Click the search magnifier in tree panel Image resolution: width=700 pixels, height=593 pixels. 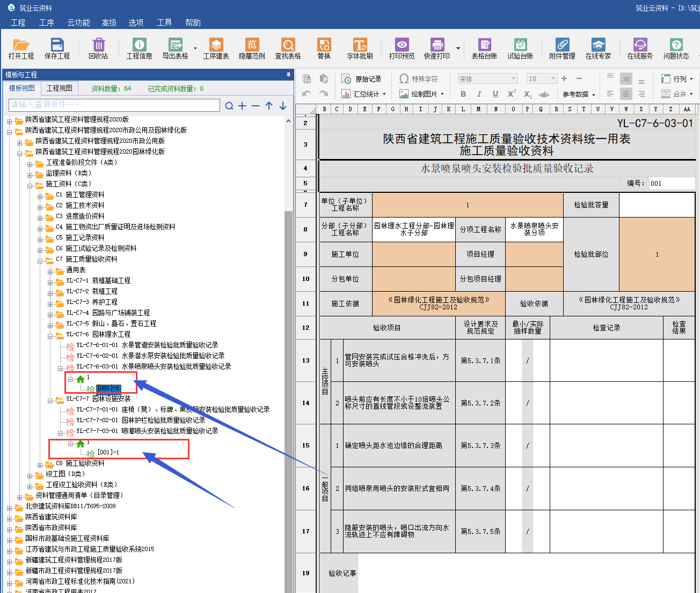tap(229, 106)
